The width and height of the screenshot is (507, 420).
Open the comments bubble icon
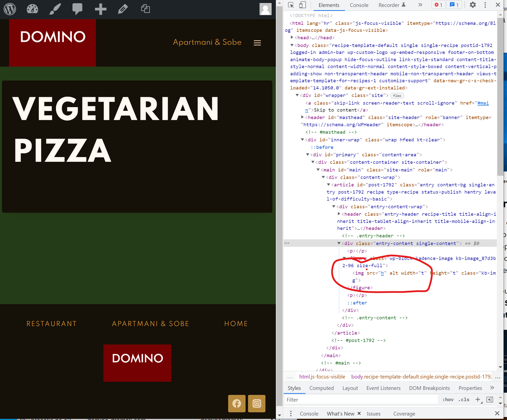pyautogui.click(x=77, y=9)
